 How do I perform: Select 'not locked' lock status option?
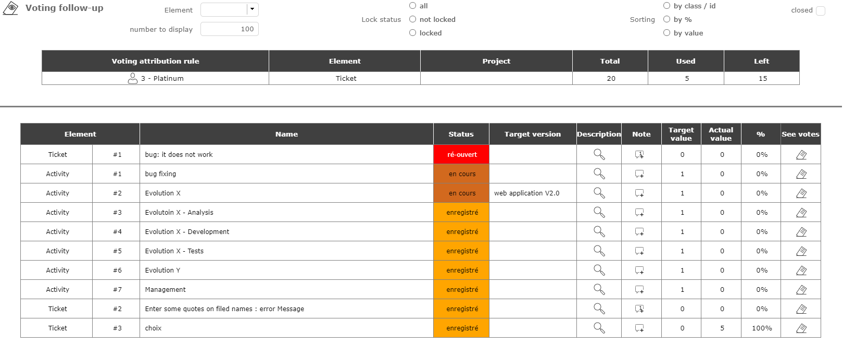(x=413, y=19)
